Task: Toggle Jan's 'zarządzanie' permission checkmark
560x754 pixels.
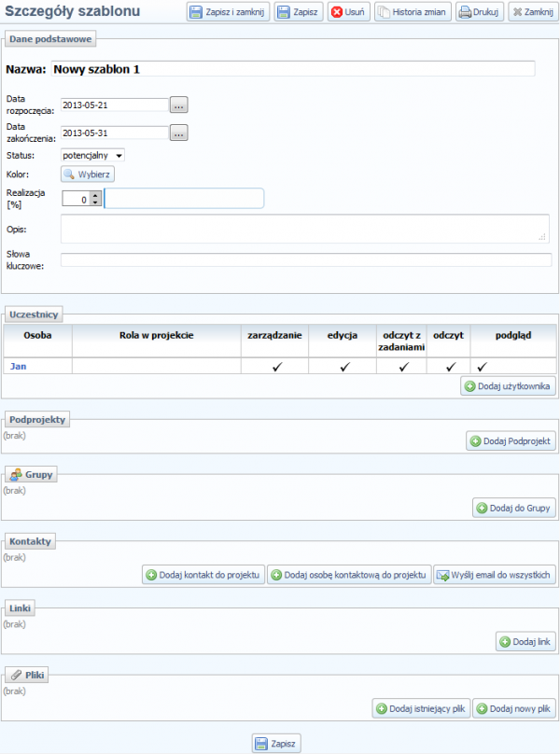Action: [x=276, y=368]
